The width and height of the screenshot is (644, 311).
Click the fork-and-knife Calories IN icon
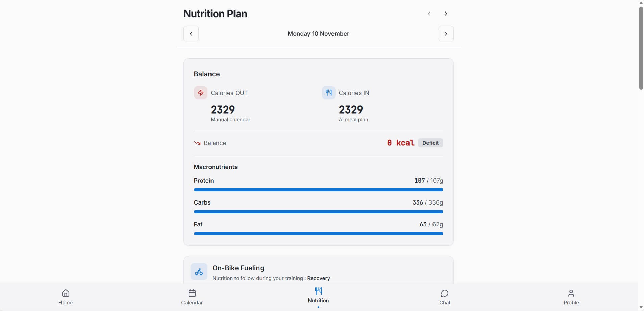(328, 93)
